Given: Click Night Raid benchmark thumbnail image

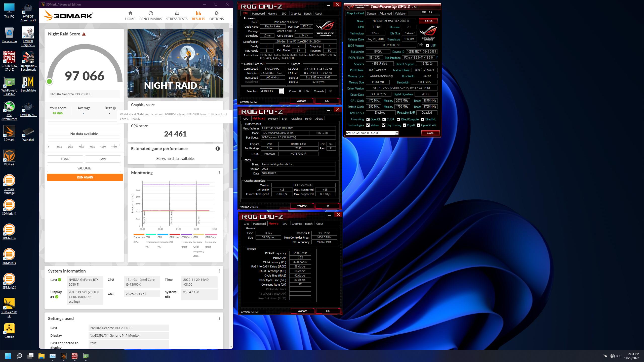Looking at the screenshot, I should pos(175,63).
